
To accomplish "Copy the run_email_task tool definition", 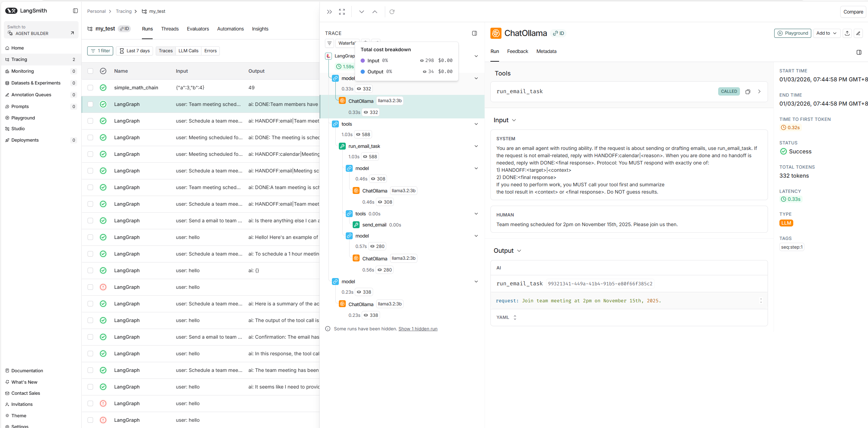I will (748, 92).
